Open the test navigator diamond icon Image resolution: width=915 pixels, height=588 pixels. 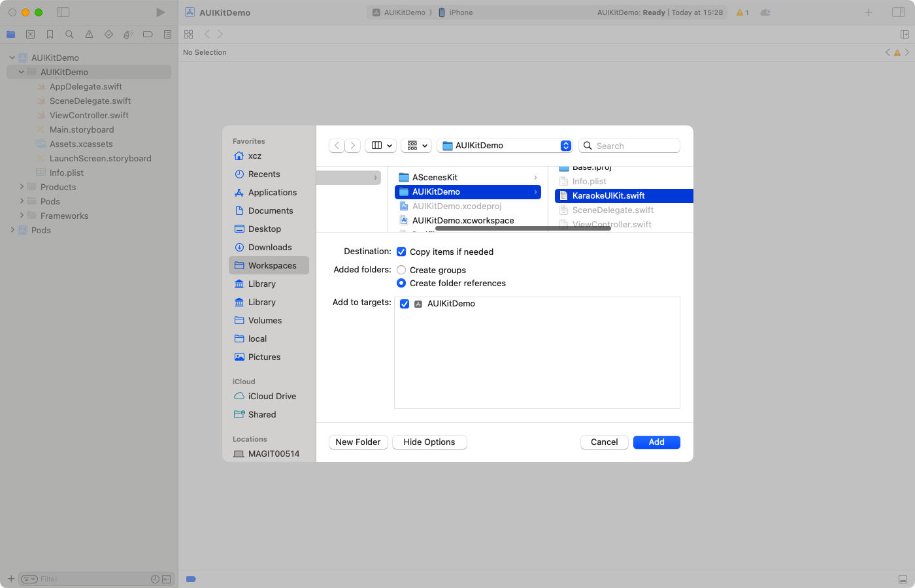[108, 34]
